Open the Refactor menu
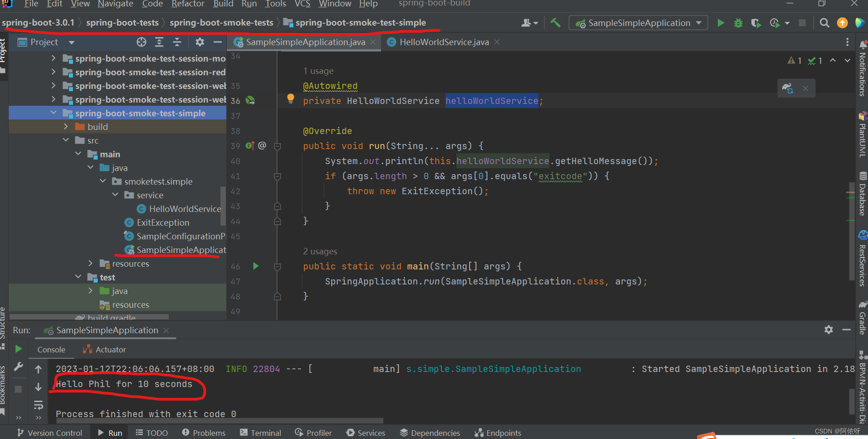This screenshot has height=439, width=868. [188, 5]
